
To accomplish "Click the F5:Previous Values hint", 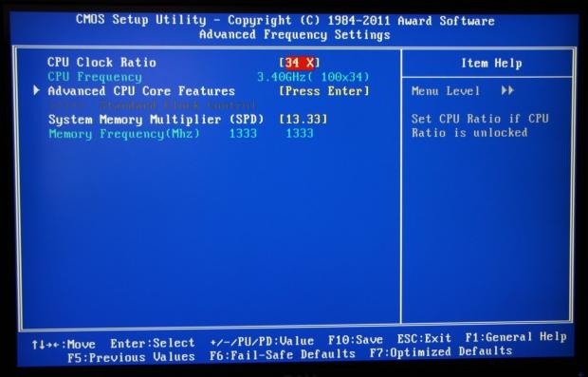I will pyautogui.click(x=131, y=357).
